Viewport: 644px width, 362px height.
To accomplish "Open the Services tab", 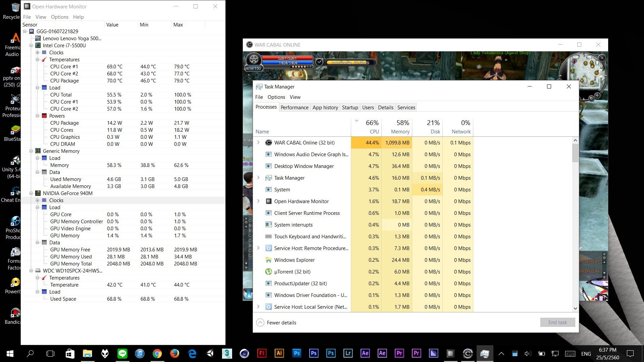I will pos(406,108).
